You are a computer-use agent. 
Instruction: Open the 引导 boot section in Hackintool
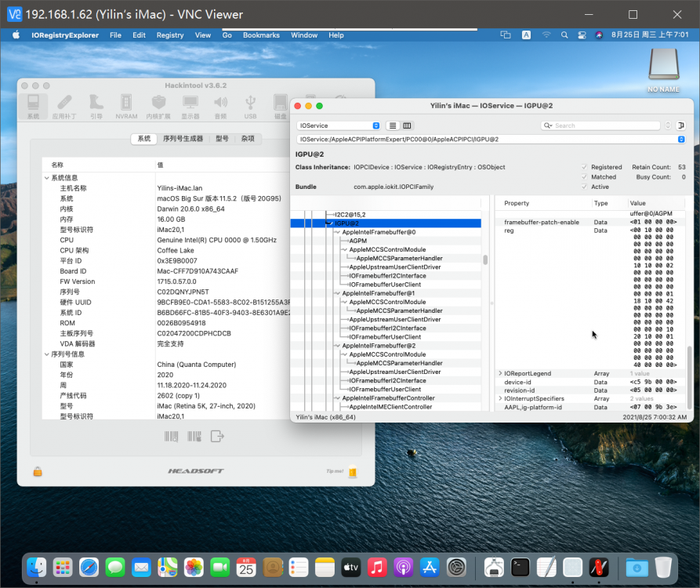[96, 107]
